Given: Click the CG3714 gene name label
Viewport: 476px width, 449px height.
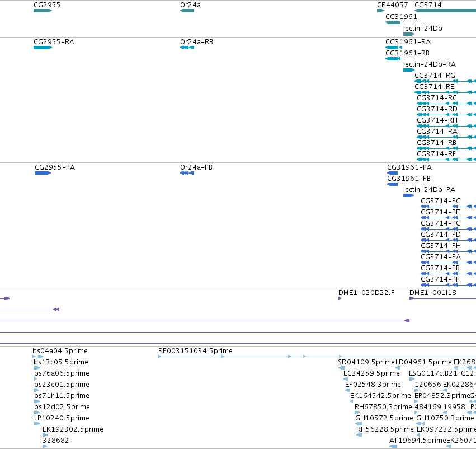Looking at the screenshot, I should click(428, 5).
